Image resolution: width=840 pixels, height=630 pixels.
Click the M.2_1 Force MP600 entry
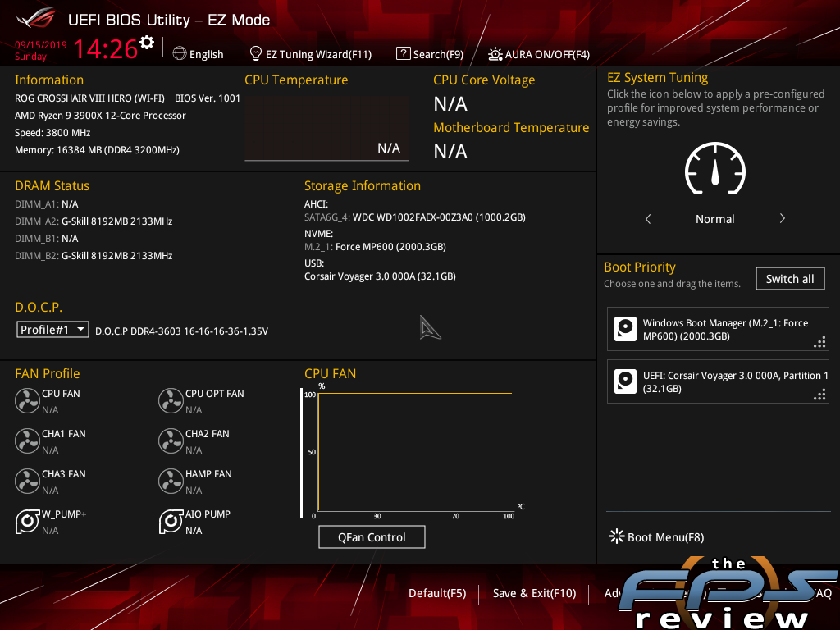[x=376, y=246]
